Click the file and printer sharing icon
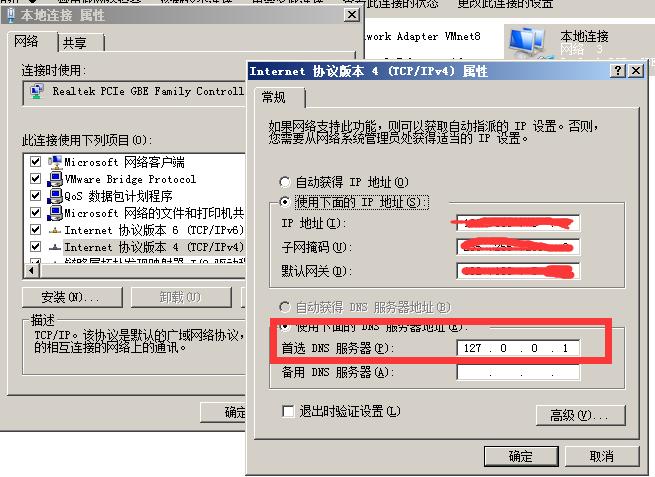Viewport: 655px width, 477px height. pos(55,213)
